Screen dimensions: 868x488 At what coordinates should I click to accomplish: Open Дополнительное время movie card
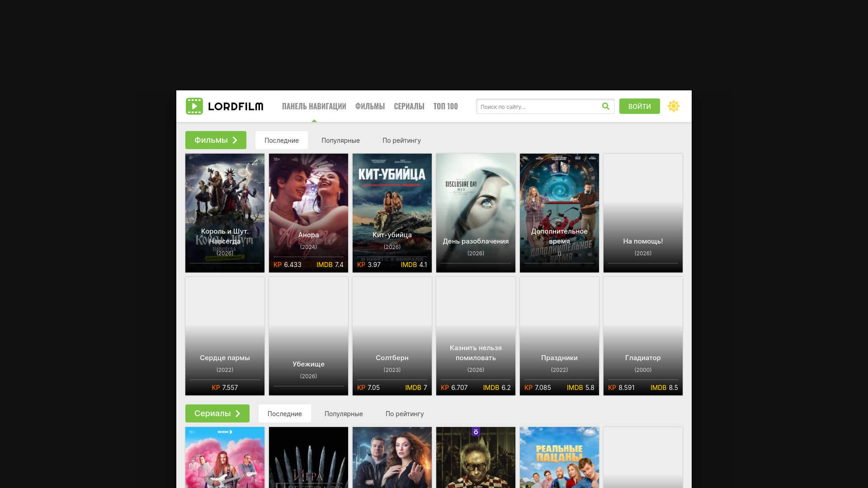pyautogui.click(x=559, y=213)
